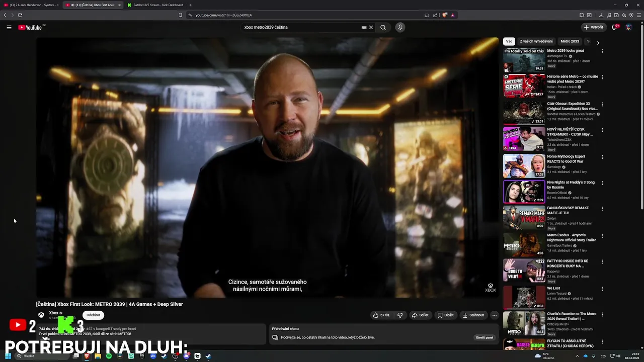Click the Windows taskbar search box
This screenshot has height=362, width=644.
(x=43, y=356)
